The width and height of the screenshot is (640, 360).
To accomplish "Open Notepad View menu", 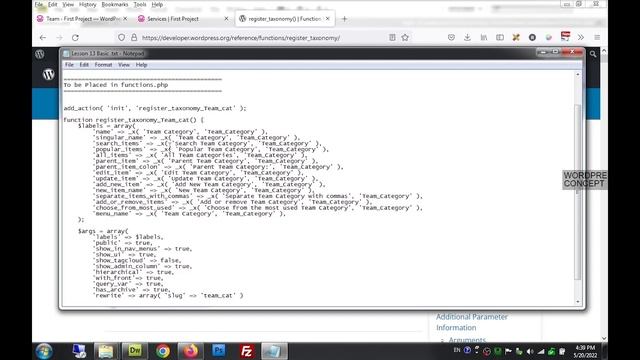I will (124, 65).
